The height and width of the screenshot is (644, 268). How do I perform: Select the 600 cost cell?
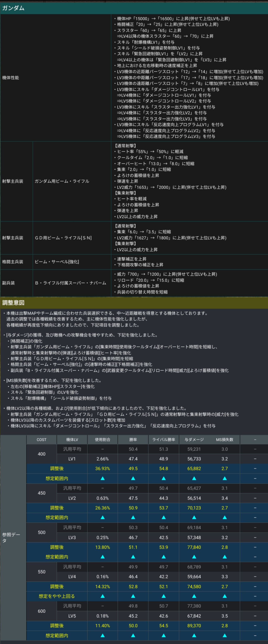[x=42, y=611]
